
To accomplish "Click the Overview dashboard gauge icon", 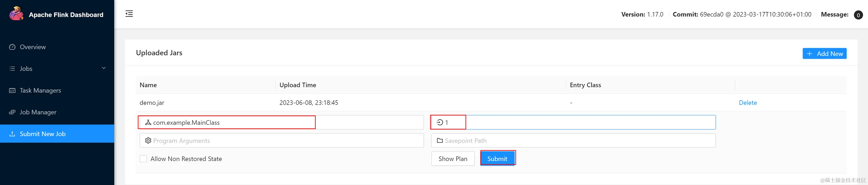I will [x=12, y=47].
